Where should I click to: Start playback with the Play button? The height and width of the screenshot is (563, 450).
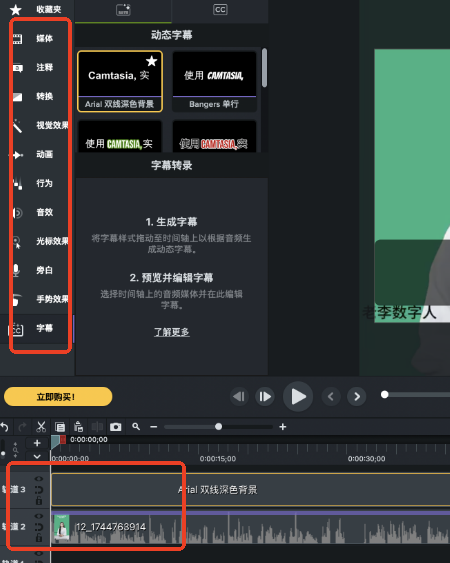pos(298,396)
